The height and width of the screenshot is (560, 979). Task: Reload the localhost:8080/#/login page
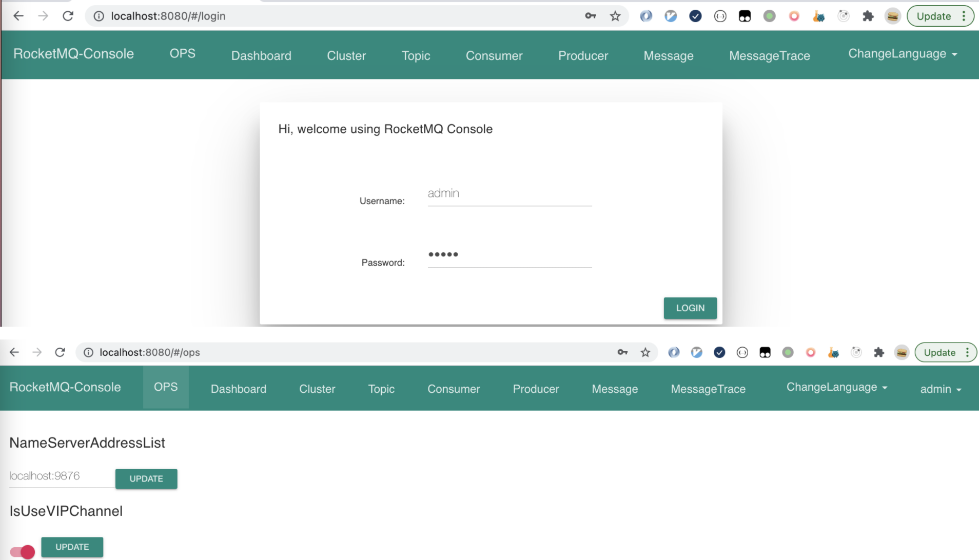click(x=68, y=16)
